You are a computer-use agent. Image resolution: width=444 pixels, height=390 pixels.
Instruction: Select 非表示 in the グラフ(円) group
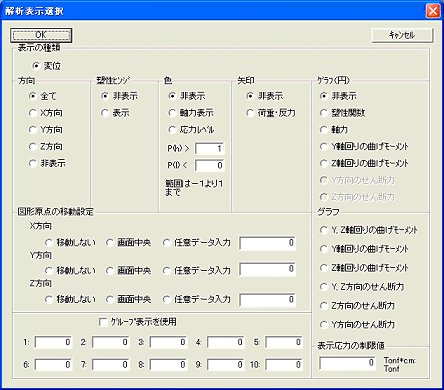pos(338,96)
